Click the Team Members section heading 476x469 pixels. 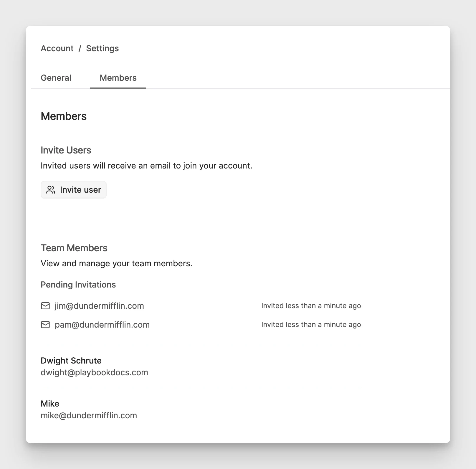tap(74, 248)
